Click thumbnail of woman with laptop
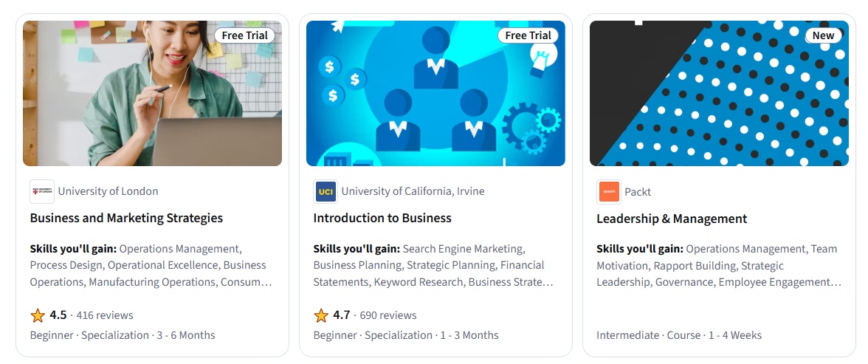This screenshot has width=868, height=364. click(152, 93)
